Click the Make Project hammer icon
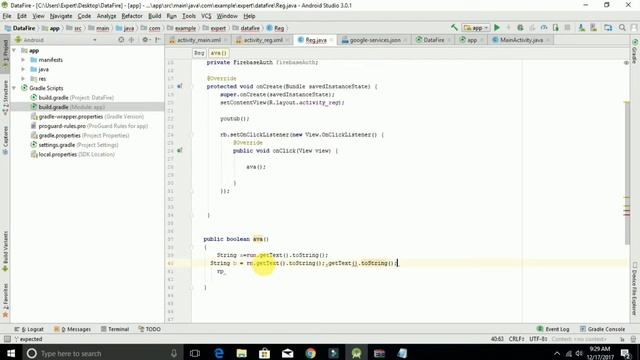 tap(454, 28)
